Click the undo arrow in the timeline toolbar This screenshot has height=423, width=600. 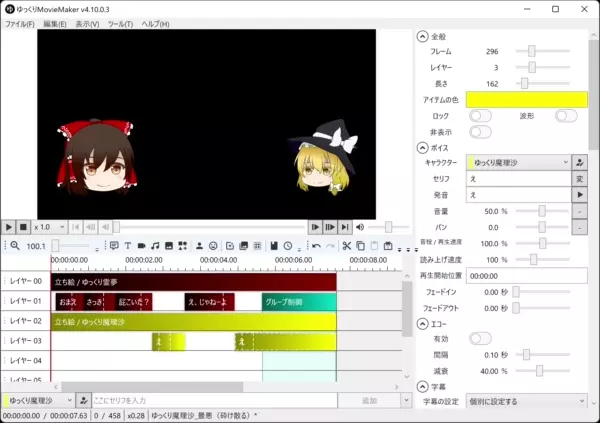coord(316,245)
